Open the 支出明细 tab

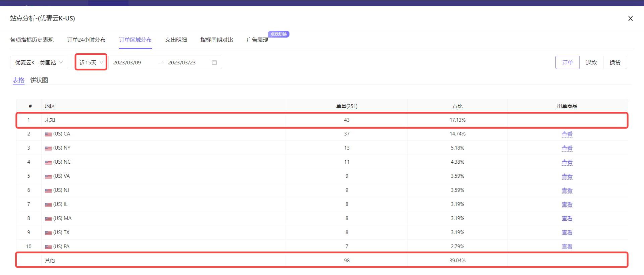coord(176,40)
